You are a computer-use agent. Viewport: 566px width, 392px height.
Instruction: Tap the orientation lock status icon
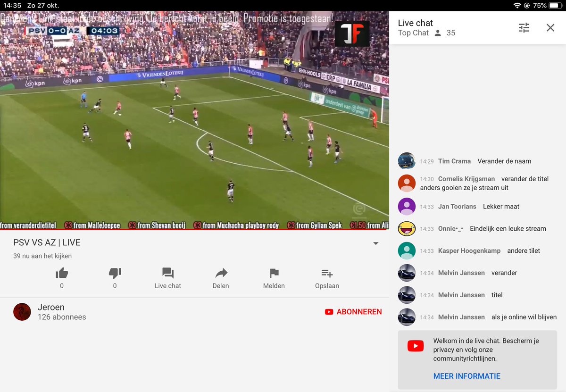tap(527, 5)
